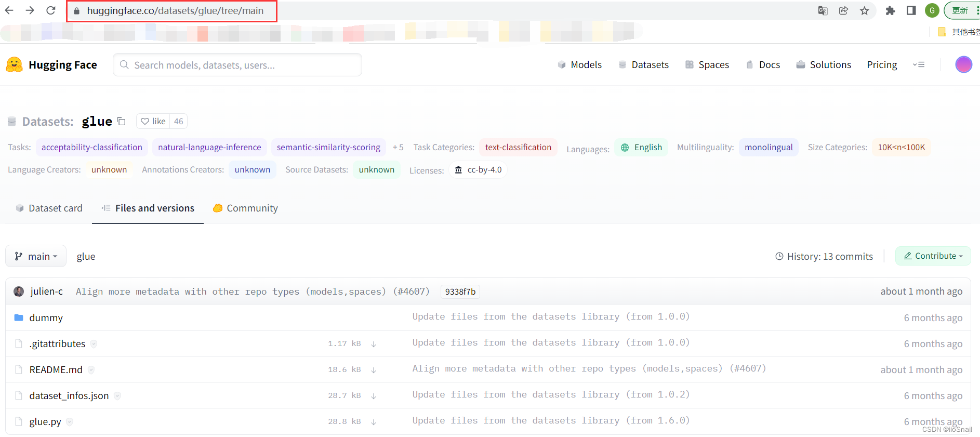View History: 13 commits

[824, 256]
